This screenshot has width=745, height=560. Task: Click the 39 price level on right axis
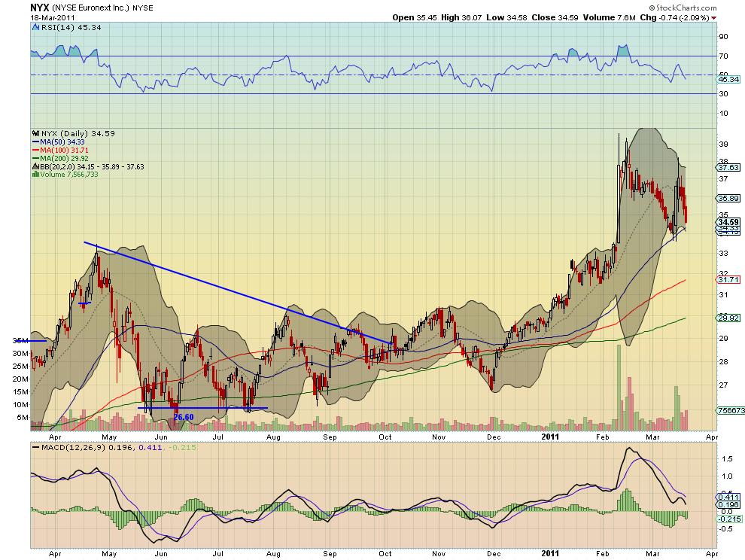click(x=723, y=144)
